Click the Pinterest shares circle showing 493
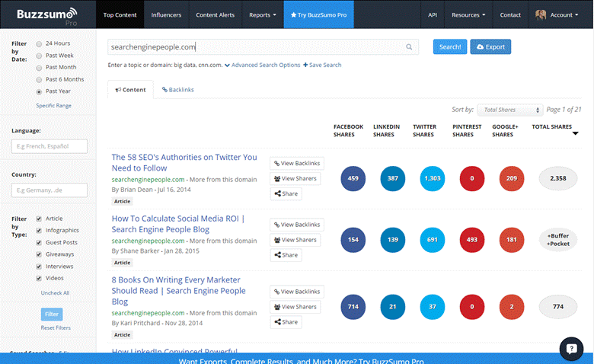Image resolution: width=594 pixels, height=364 pixels. tap(471, 240)
